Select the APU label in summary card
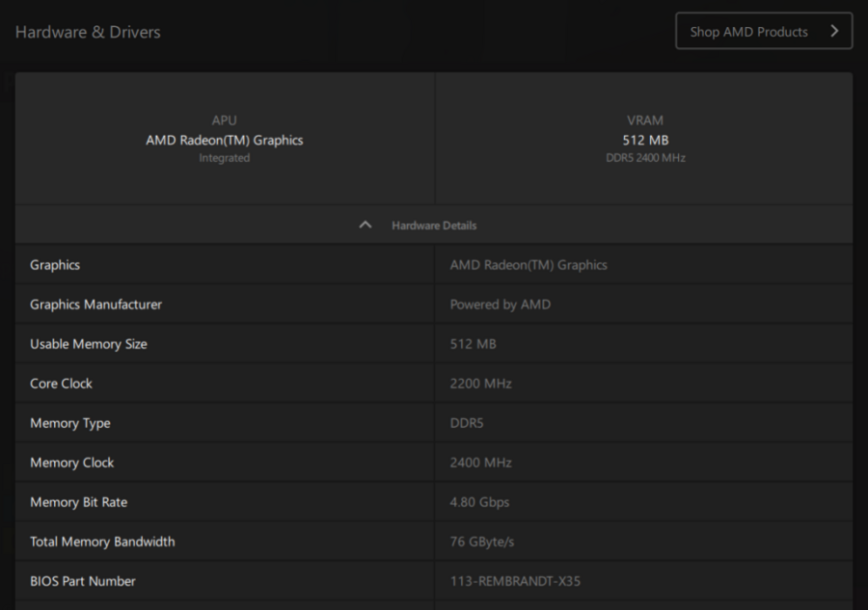Image resolution: width=868 pixels, height=610 pixels. click(x=224, y=120)
